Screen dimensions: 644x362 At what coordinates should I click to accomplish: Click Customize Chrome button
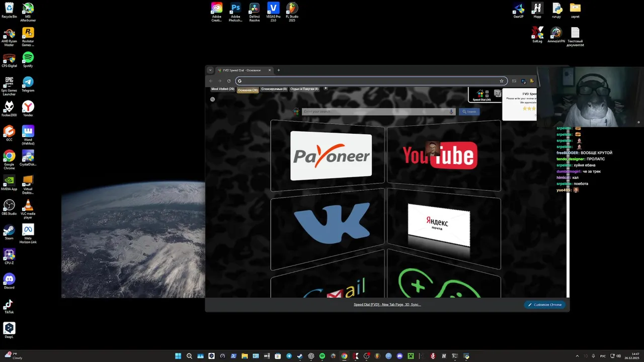[545, 305]
